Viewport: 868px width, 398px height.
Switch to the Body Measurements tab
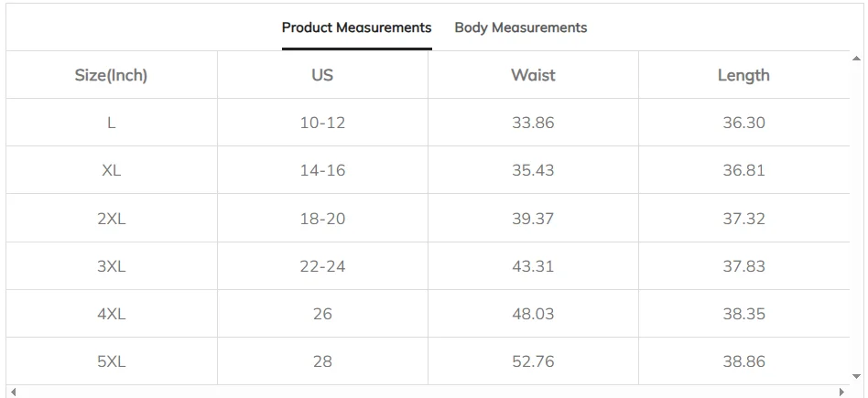click(x=520, y=27)
